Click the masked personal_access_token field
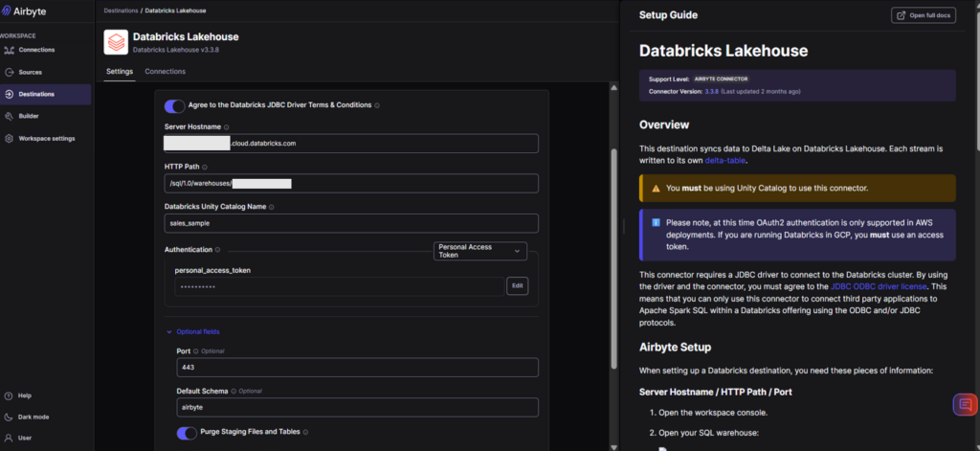Viewport: 980px width, 451px height. click(x=340, y=286)
